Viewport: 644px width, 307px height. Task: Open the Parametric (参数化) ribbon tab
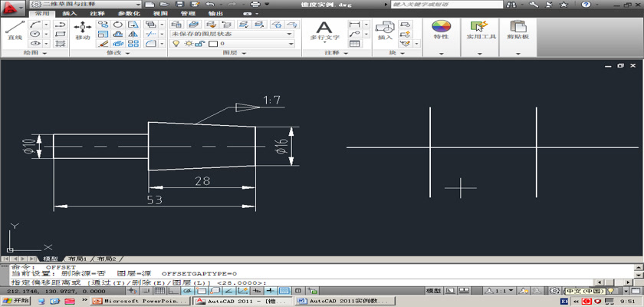(129, 14)
